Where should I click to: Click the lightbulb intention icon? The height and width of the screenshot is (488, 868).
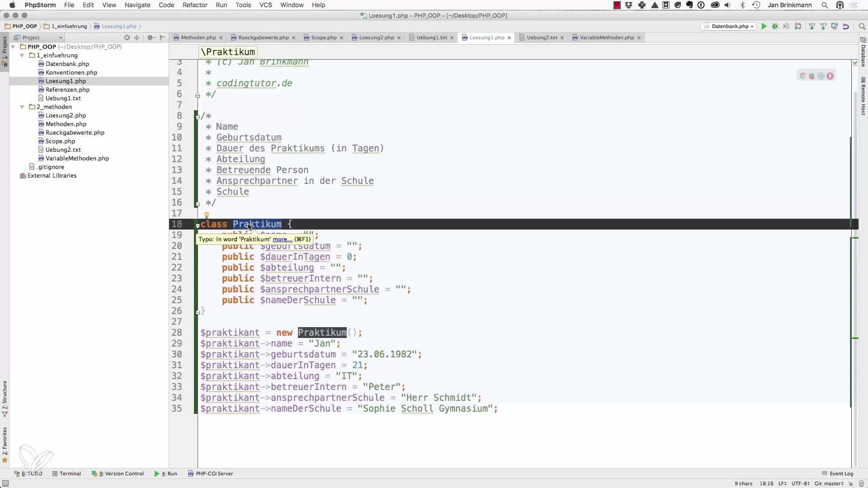pos(207,215)
